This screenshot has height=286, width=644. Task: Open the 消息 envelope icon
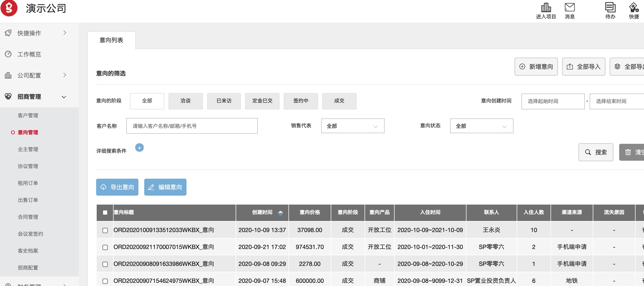click(570, 7)
